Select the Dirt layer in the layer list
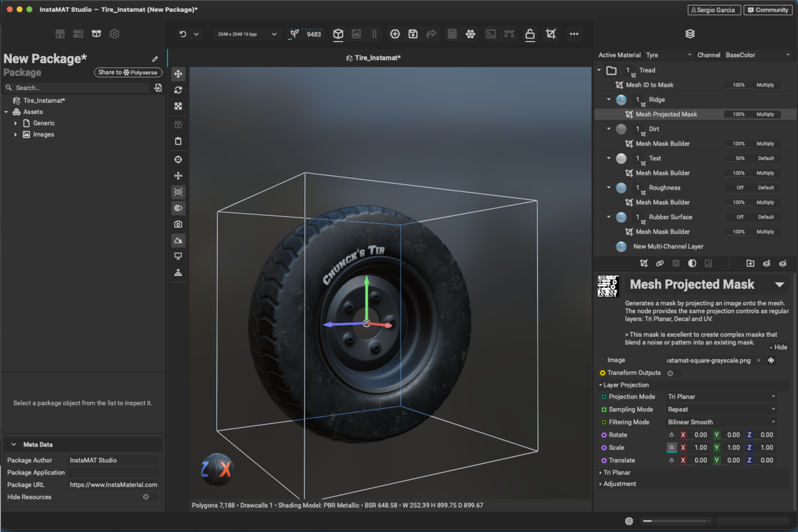Viewport: 798px width, 532px height. 654,129
